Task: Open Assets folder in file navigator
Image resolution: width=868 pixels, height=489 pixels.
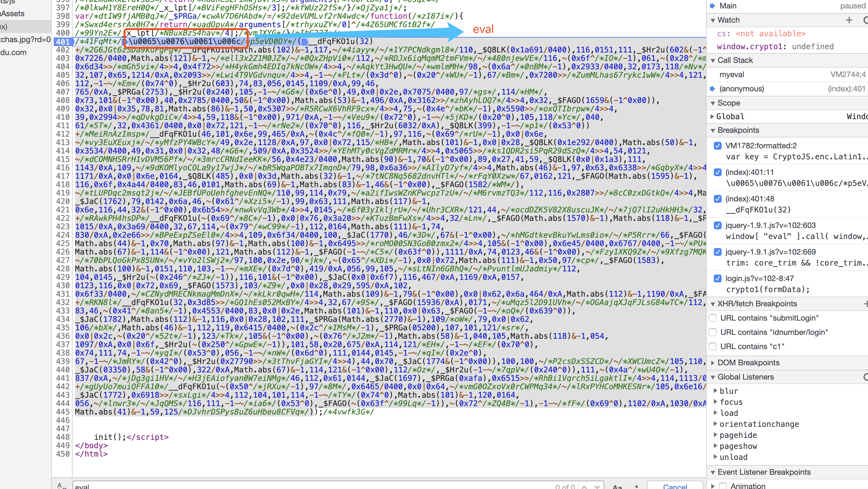Action: 12,14
